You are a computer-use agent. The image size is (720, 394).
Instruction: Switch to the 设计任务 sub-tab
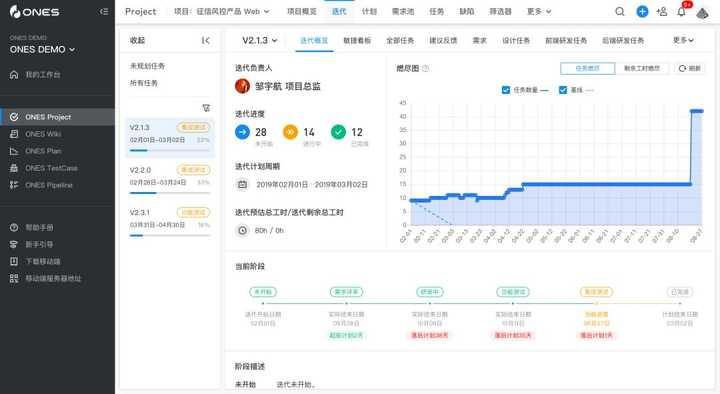coord(516,40)
